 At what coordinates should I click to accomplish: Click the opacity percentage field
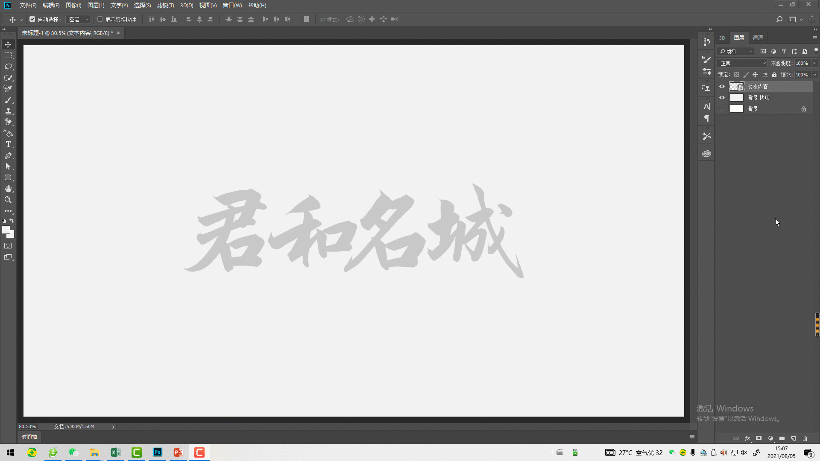pyautogui.click(x=802, y=63)
